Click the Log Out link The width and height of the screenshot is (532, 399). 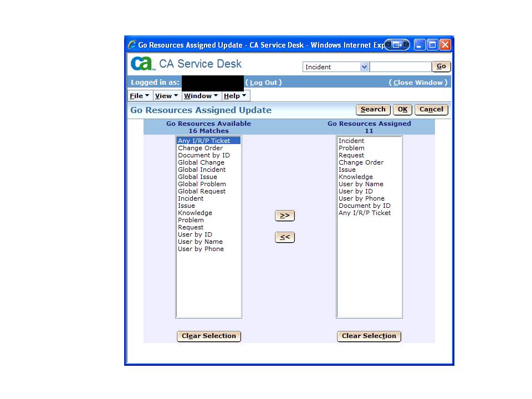tap(263, 83)
